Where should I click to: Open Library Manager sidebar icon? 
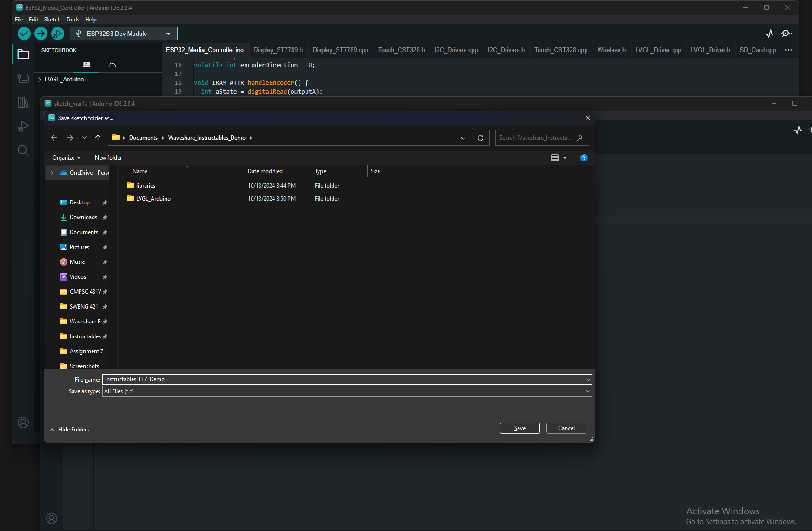[x=23, y=102]
